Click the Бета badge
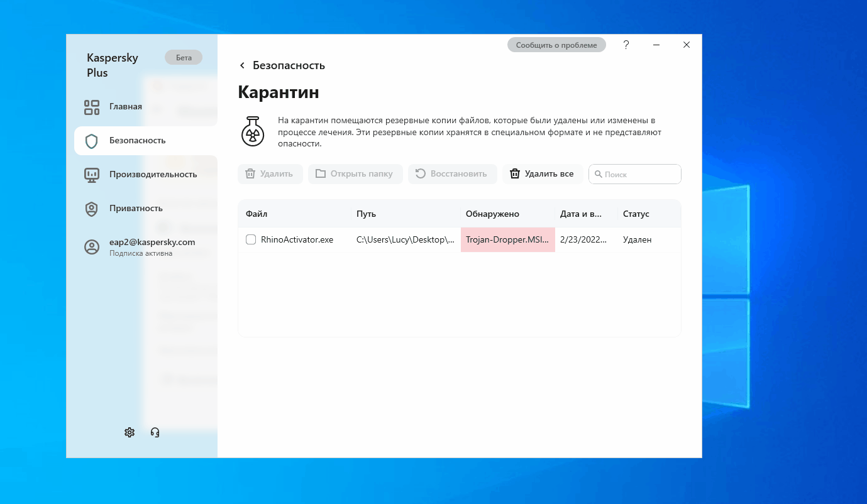The height and width of the screenshot is (504, 867). tap(184, 58)
